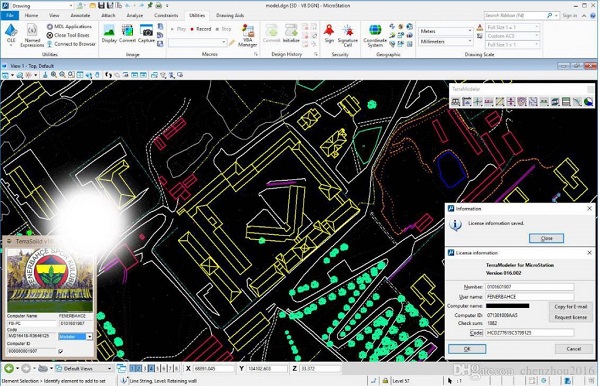Select the Walk footprints view tool
This screenshot has width=600, height=386.
109,75
